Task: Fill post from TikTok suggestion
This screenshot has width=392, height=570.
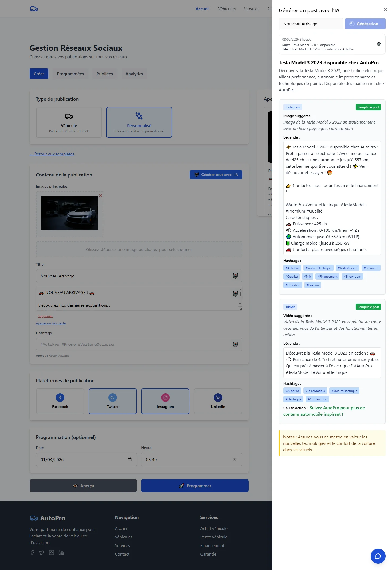Action: click(368, 307)
